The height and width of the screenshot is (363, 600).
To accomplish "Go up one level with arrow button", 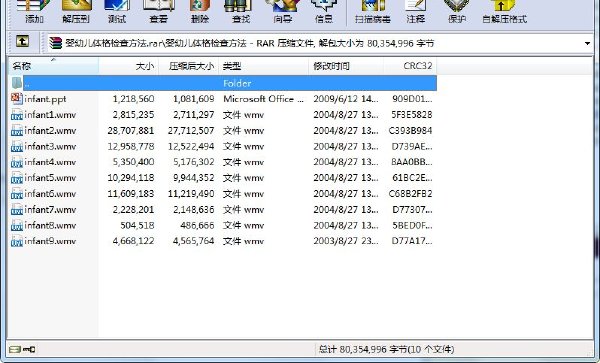I will pos(23,41).
